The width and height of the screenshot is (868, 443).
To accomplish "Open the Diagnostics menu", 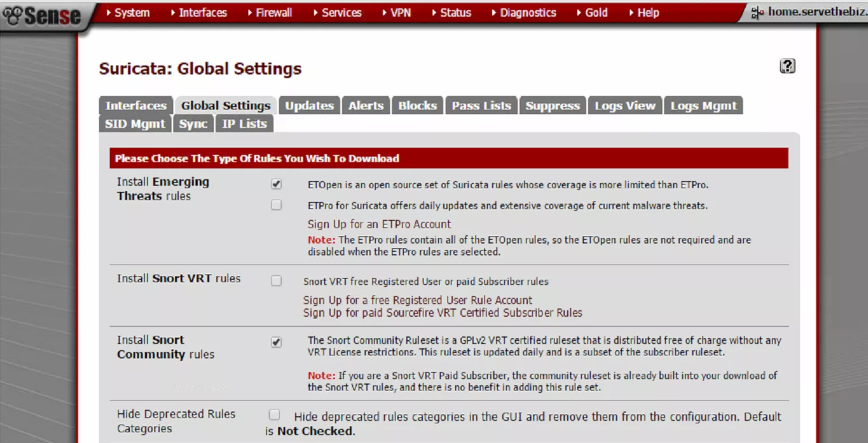I will (x=524, y=13).
